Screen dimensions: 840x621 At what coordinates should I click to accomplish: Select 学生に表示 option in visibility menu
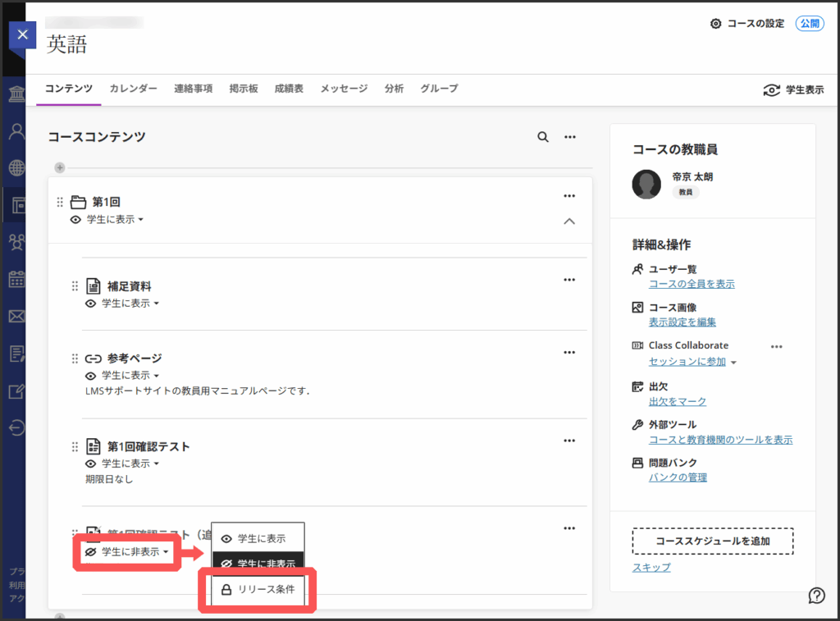tap(258, 538)
